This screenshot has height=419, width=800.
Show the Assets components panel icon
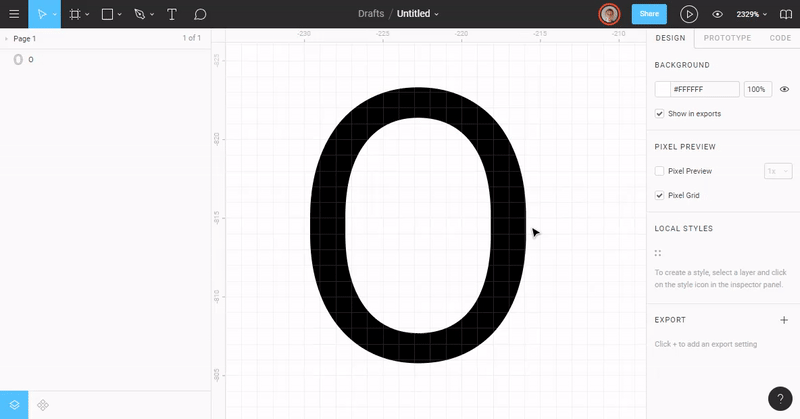coord(43,405)
